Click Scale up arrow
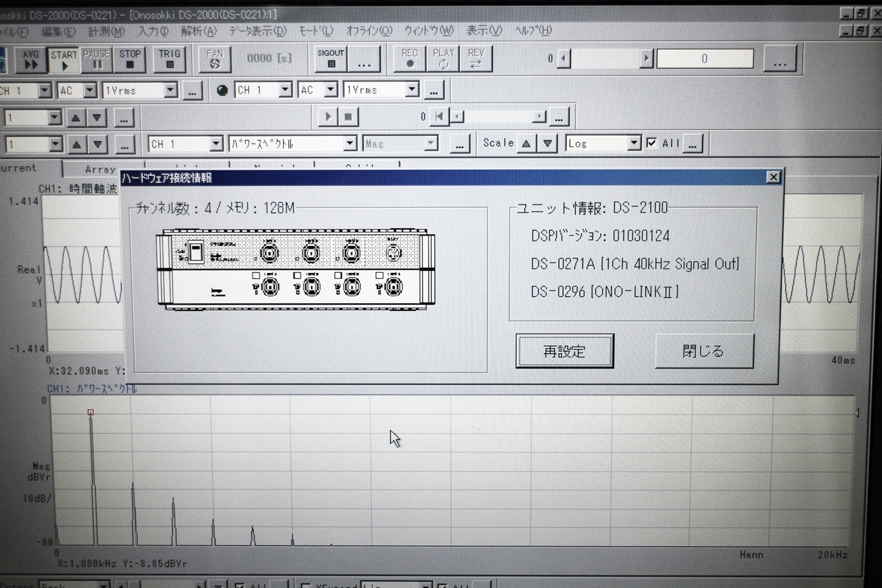Screen dimensions: 882x588 (x=526, y=143)
